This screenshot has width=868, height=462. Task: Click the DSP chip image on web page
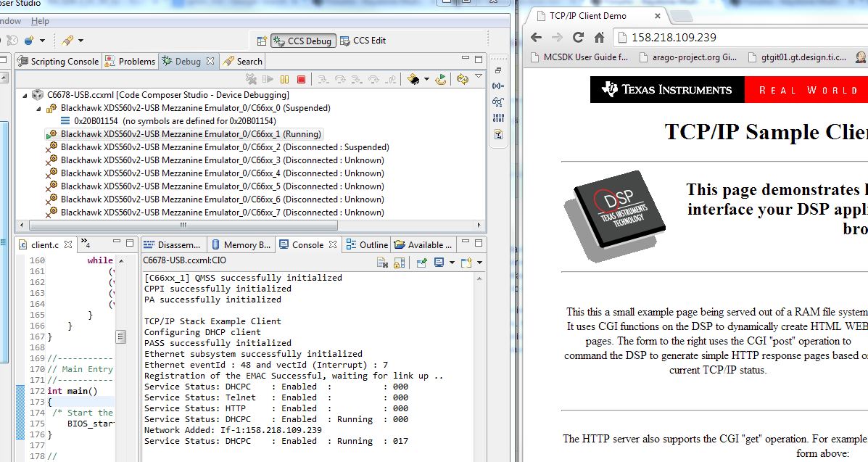coord(614,216)
